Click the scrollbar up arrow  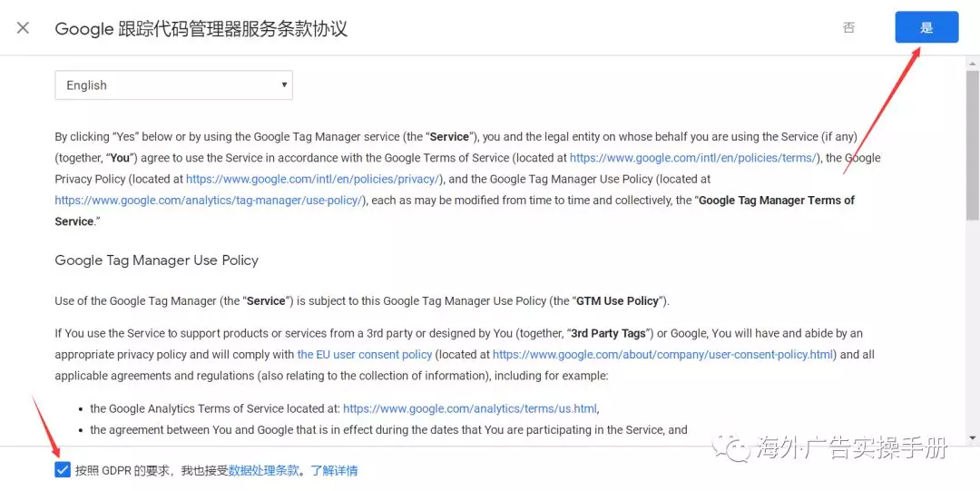pyautogui.click(x=972, y=64)
